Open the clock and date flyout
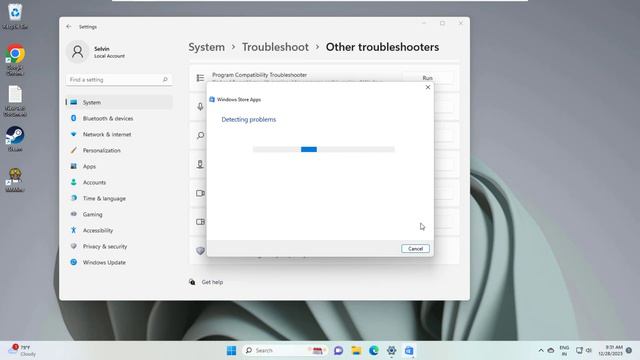640x360 pixels. 610,351
